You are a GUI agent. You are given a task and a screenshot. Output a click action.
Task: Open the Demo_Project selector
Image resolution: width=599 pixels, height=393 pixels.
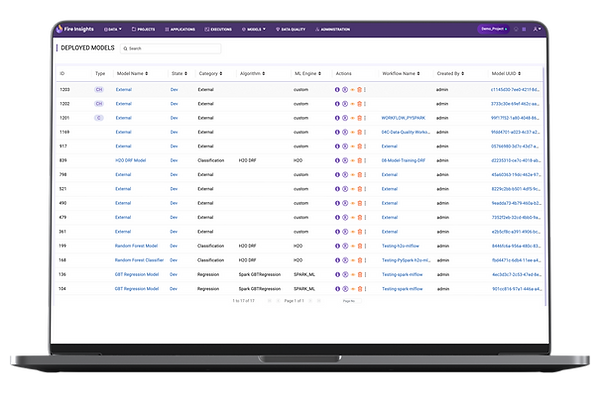[x=493, y=29]
